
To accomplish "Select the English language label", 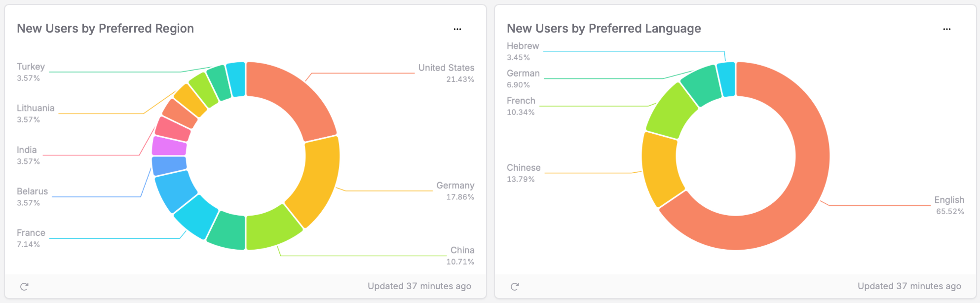I will click(x=948, y=200).
